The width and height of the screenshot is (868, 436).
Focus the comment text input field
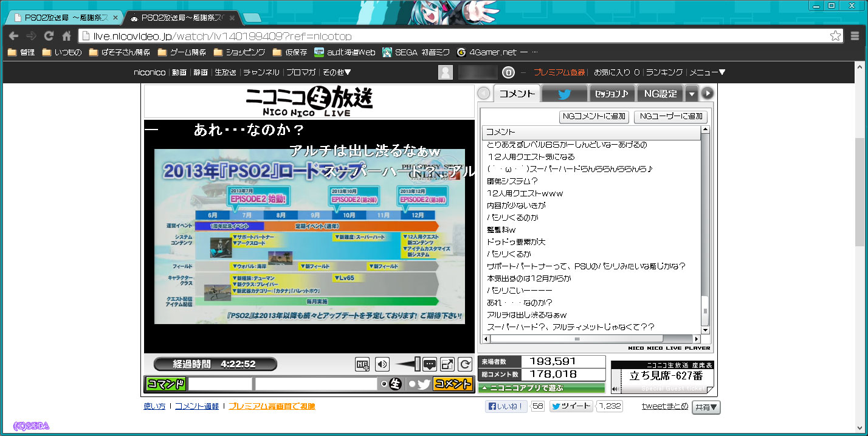click(316, 384)
